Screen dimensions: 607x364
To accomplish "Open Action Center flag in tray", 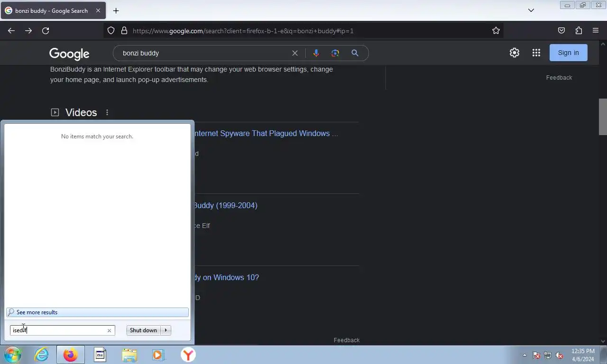I will point(536,355).
